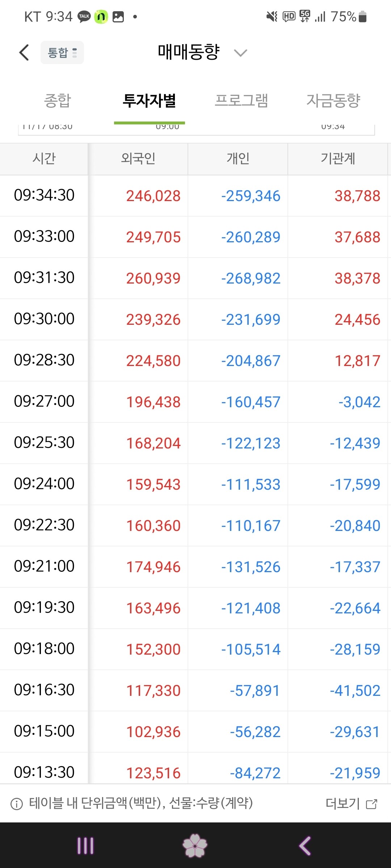The width and height of the screenshot is (391, 868).
Task: Tap the 기관계 column header
Action: (338, 158)
